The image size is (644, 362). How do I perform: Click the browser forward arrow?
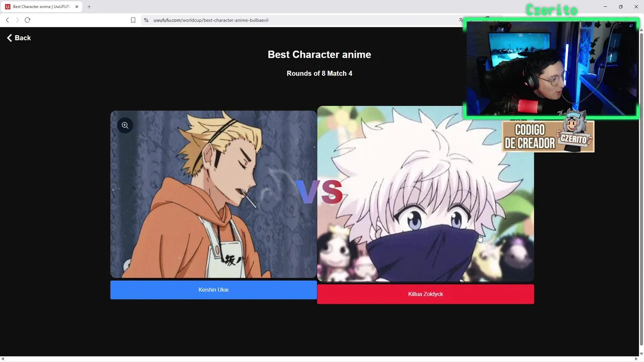click(x=18, y=20)
